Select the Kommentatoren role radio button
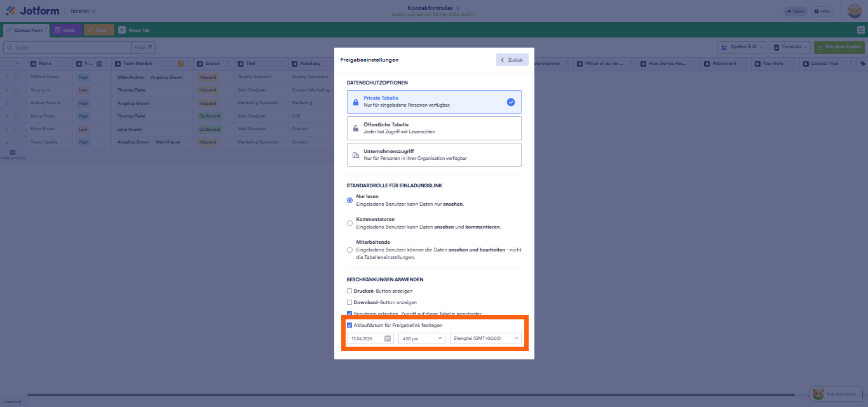868x407 pixels. click(x=349, y=223)
